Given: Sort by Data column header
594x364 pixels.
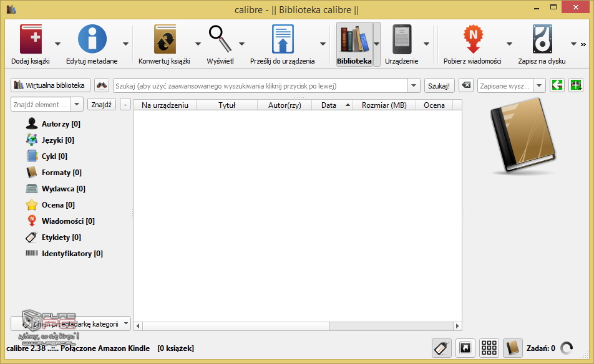Looking at the screenshot, I should tap(332, 105).
